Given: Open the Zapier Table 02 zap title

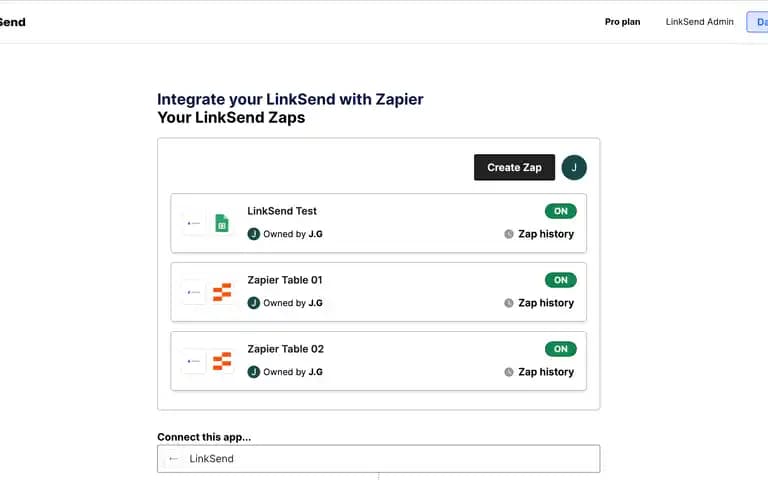Looking at the screenshot, I should pos(286,349).
